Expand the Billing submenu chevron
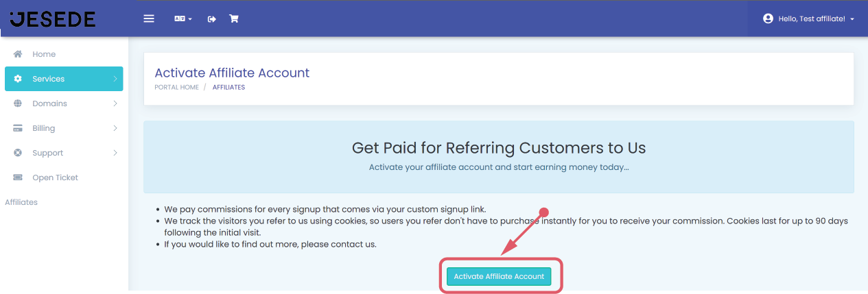The image size is (868, 294). pyautogui.click(x=115, y=128)
